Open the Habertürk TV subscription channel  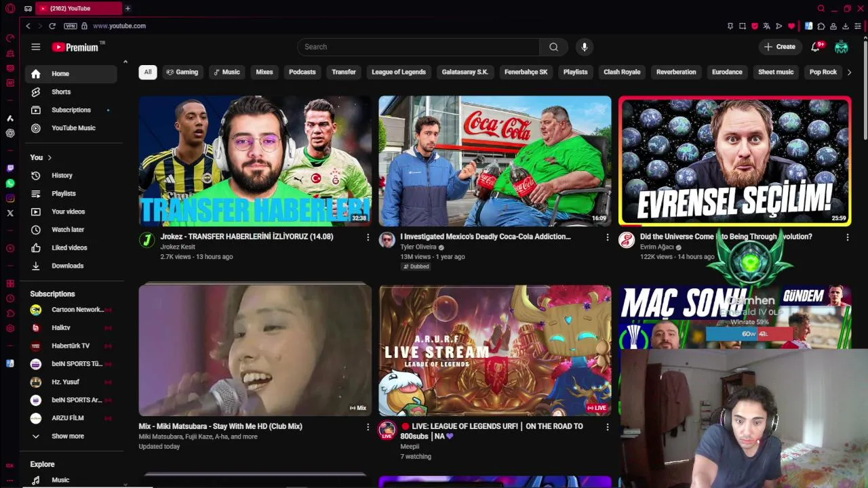[71, 346]
